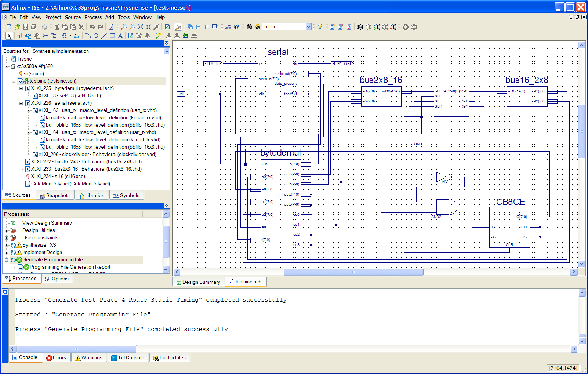Select the pointer Select tool

coord(9,36)
